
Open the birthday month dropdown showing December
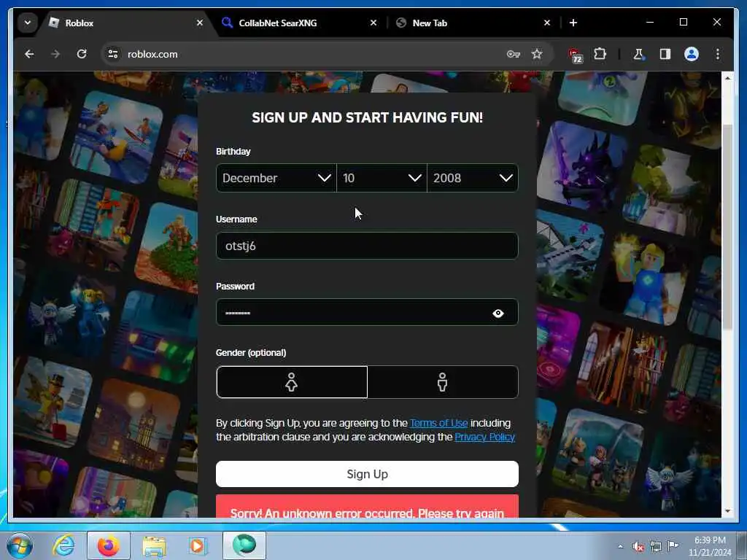276,178
